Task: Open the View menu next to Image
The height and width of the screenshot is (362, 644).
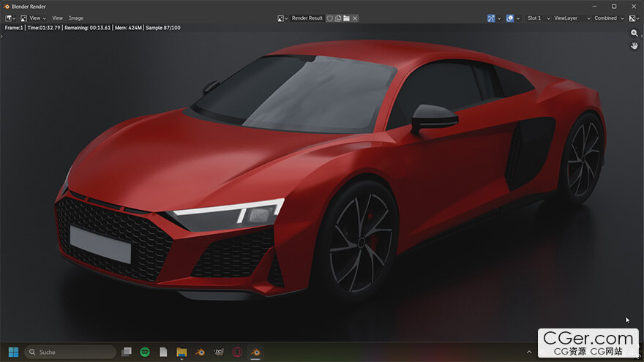Action: (58, 18)
